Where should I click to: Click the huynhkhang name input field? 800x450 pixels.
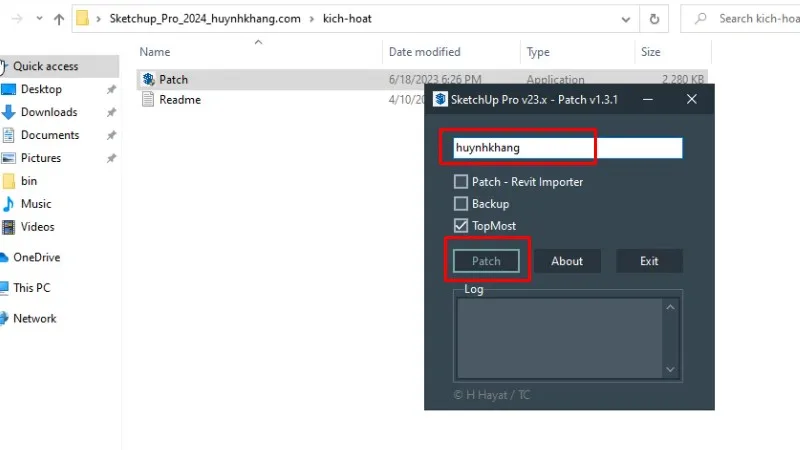pyautogui.click(x=565, y=148)
